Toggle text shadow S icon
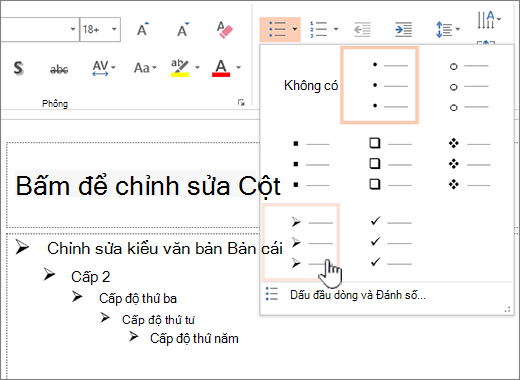Image resolution: width=520 pixels, height=380 pixels. (19, 68)
